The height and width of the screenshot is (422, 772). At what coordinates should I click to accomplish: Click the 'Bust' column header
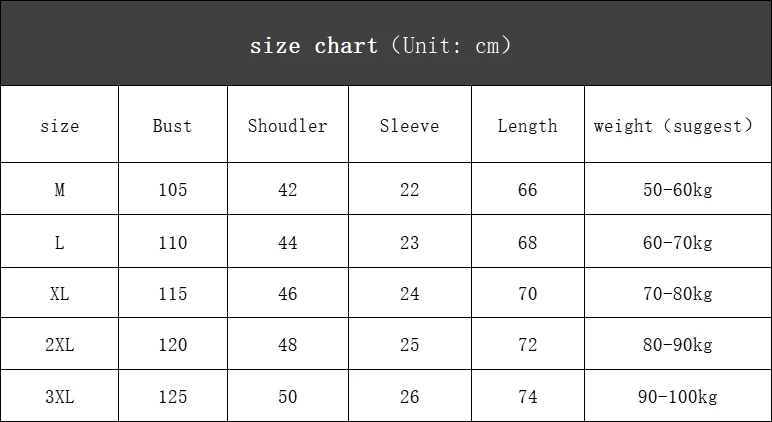tap(172, 126)
